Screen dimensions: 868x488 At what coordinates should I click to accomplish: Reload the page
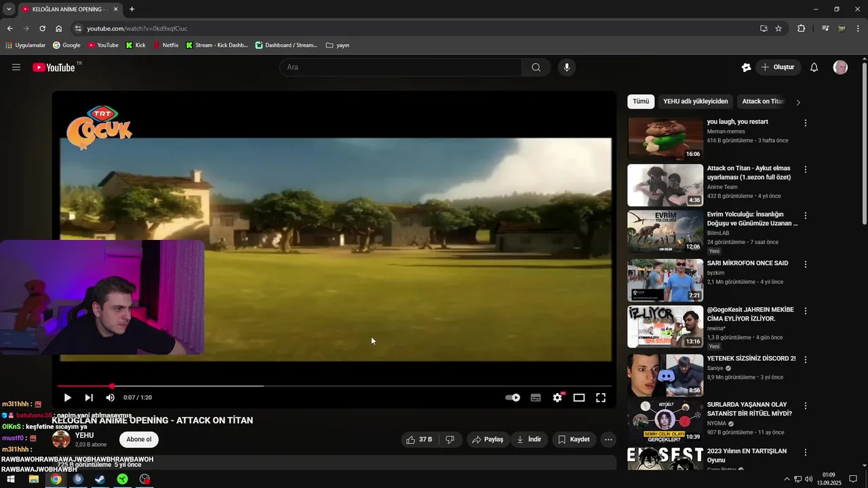pyautogui.click(x=42, y=28)
